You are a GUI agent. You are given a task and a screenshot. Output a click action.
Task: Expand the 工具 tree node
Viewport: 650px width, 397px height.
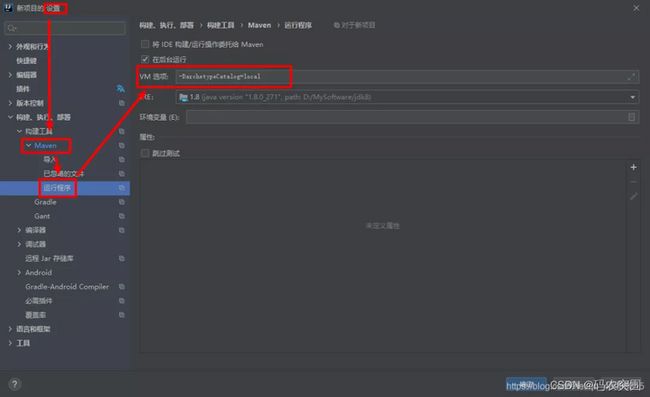10,343
